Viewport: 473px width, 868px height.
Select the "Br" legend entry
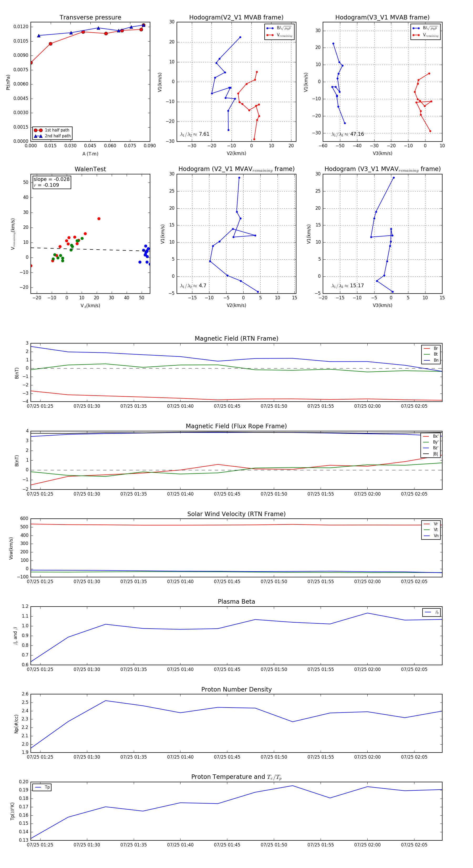click(431, 349)
